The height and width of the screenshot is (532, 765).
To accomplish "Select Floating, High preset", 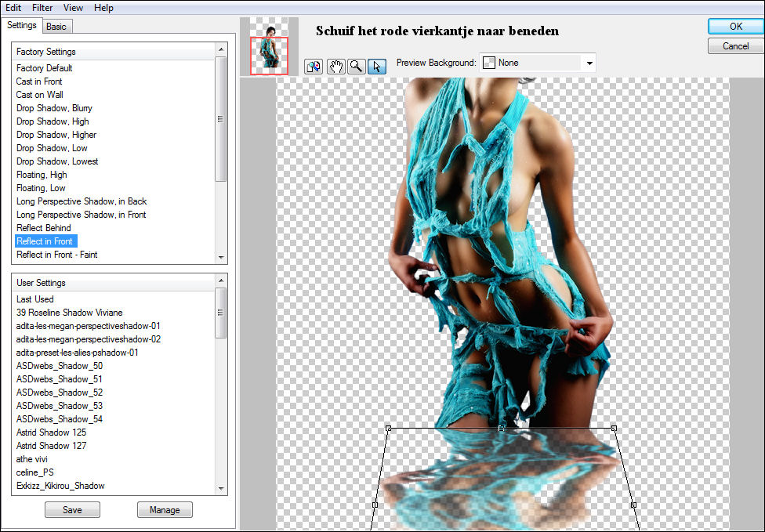I will click(42, 175).
